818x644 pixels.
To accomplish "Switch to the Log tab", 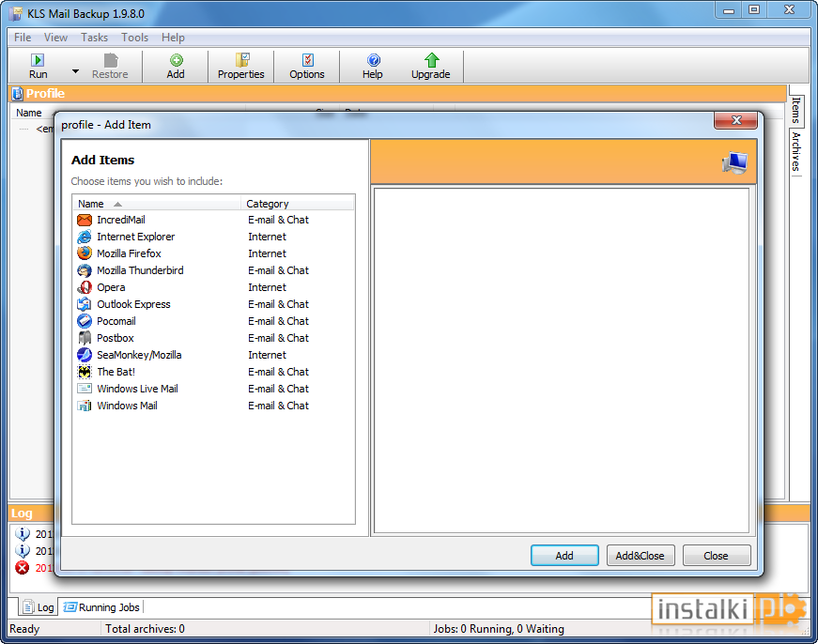I will pos(39,607).
